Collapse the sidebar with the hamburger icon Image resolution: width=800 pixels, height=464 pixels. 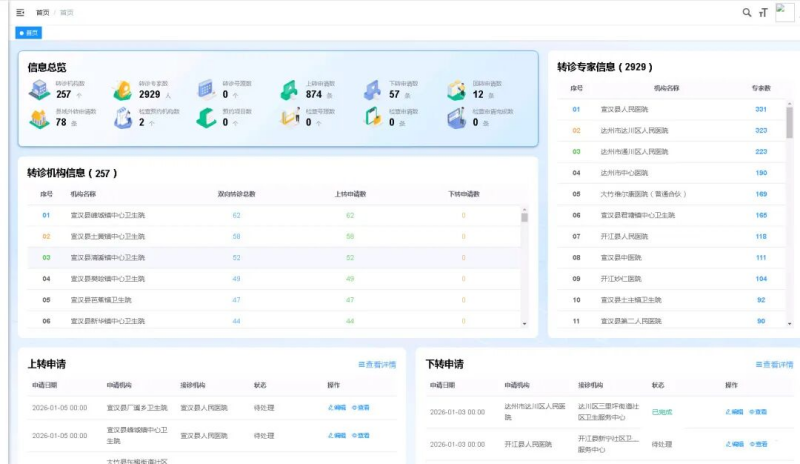(20, 13)
